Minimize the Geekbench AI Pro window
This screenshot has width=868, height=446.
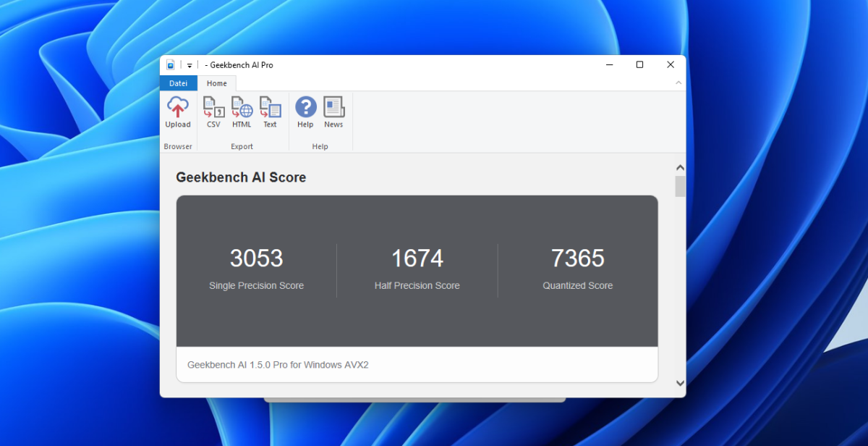point(608,64)
